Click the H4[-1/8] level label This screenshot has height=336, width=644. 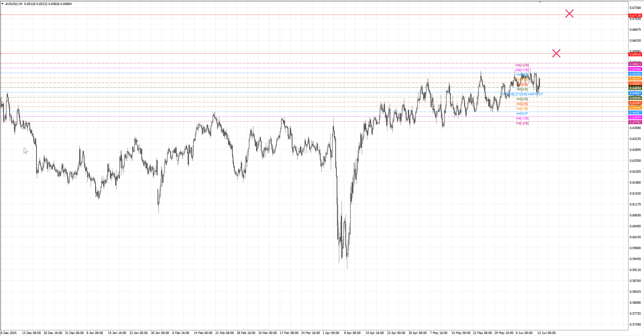(x=522, y=118)
